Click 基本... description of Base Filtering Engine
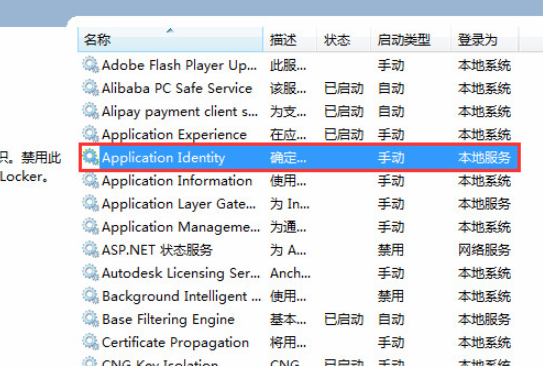 [x=288, y=319]
